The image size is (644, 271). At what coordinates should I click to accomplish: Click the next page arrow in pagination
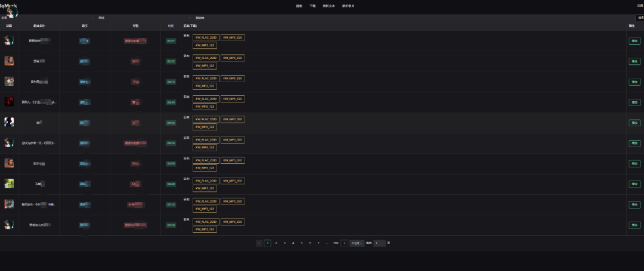(x=344, y=243)
